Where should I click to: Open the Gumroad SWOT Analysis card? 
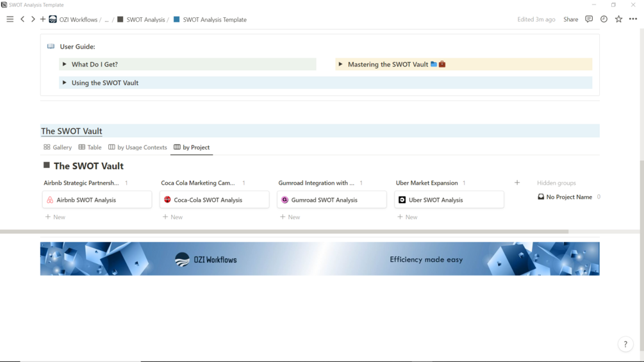coord(332,199)
